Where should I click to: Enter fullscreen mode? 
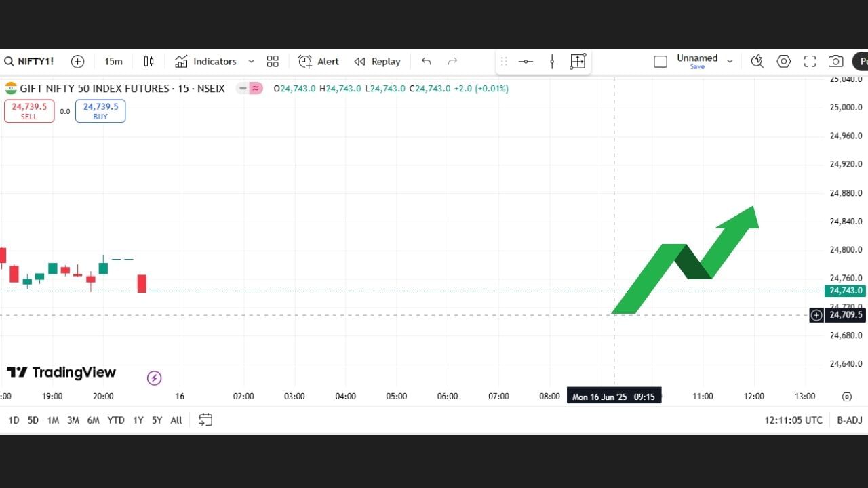pos(810,62)
